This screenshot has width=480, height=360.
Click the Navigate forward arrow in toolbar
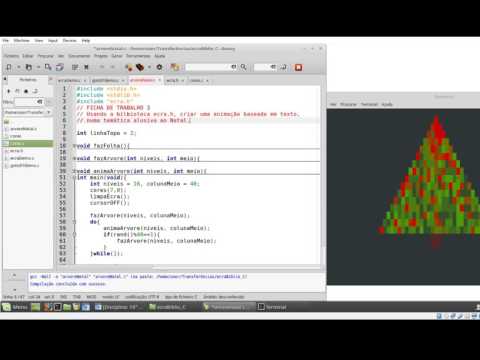point(113,67)
